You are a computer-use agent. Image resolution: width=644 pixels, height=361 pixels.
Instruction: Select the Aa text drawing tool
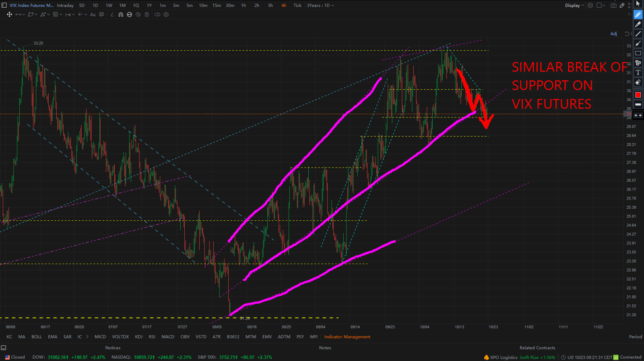[93, 14]
